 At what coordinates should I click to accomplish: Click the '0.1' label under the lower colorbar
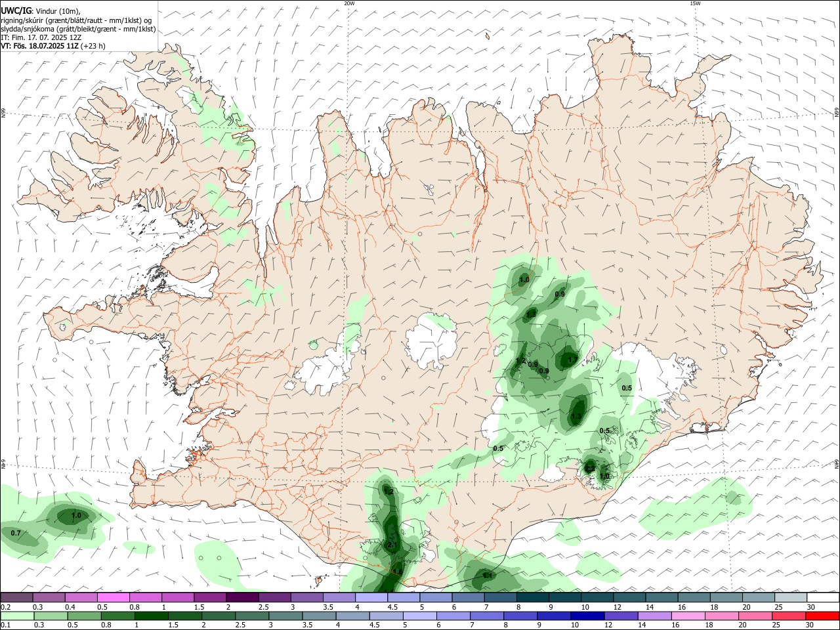[x=5, y=625]
